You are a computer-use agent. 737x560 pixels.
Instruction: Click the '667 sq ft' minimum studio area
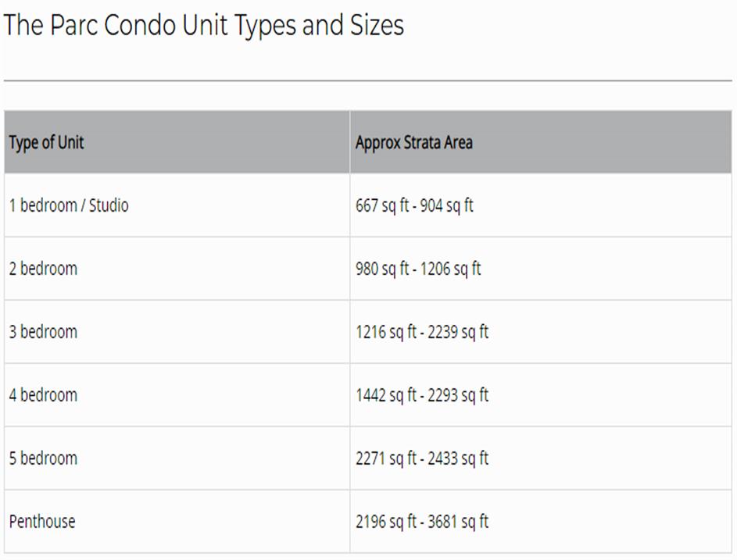[381, 206]
